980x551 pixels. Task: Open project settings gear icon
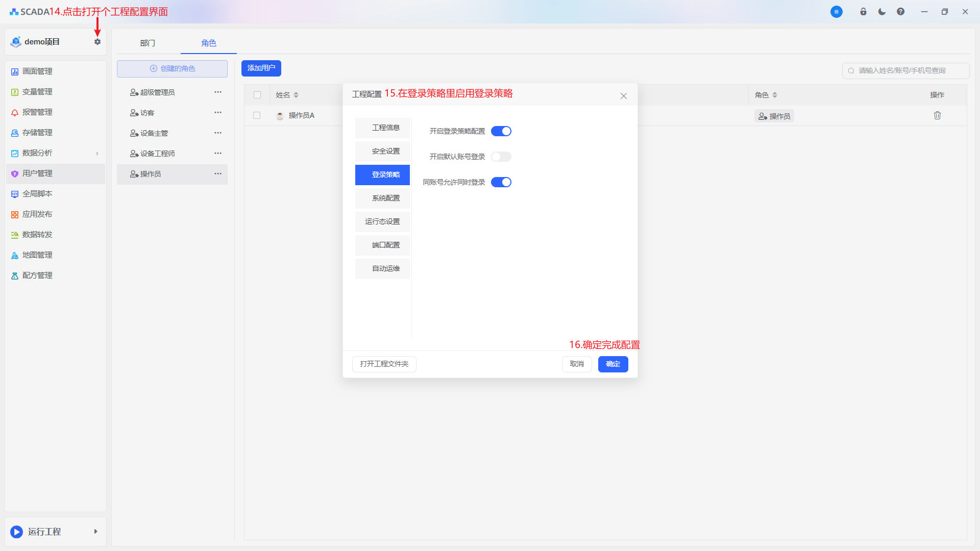pyautogui.click(x=97, y=42)
